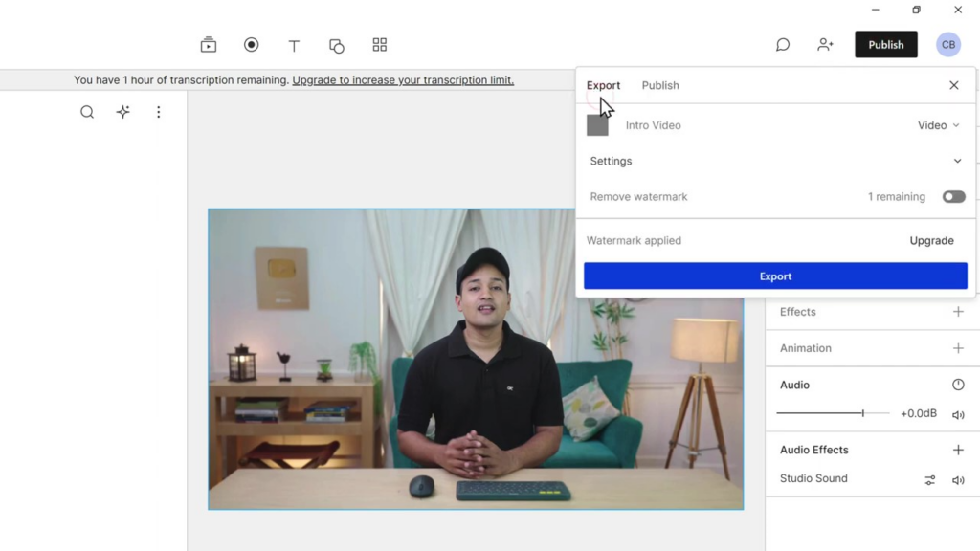Open the comments speech bubble icon
This screenshot has width=980, height=551.
click(783, 44)
